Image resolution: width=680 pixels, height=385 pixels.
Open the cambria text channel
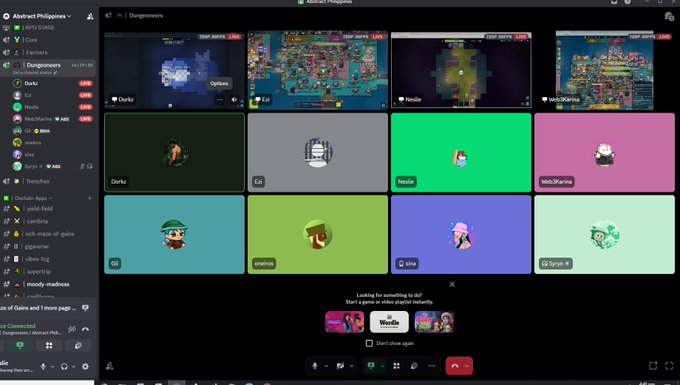(48, 221)
